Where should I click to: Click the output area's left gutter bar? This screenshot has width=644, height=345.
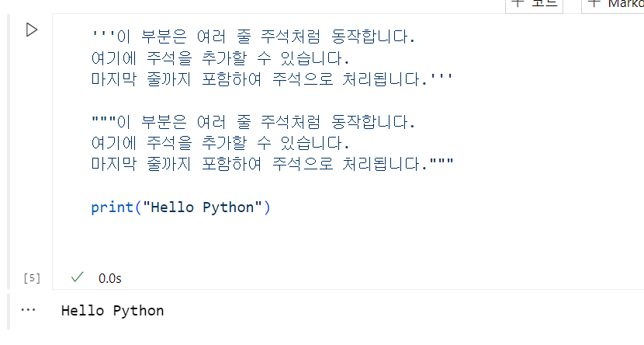coord(9,312)
